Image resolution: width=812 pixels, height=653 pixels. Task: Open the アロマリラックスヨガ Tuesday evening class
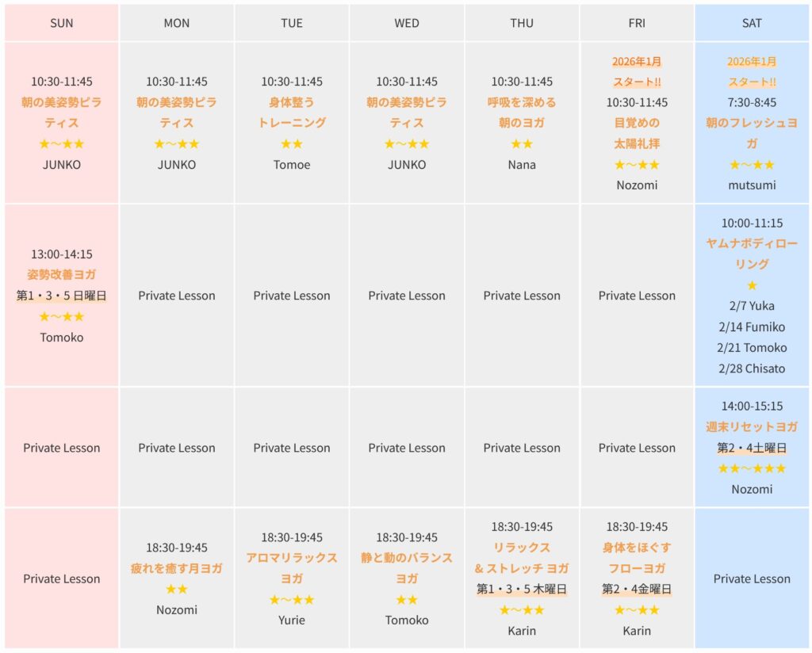tap(292, 568)
